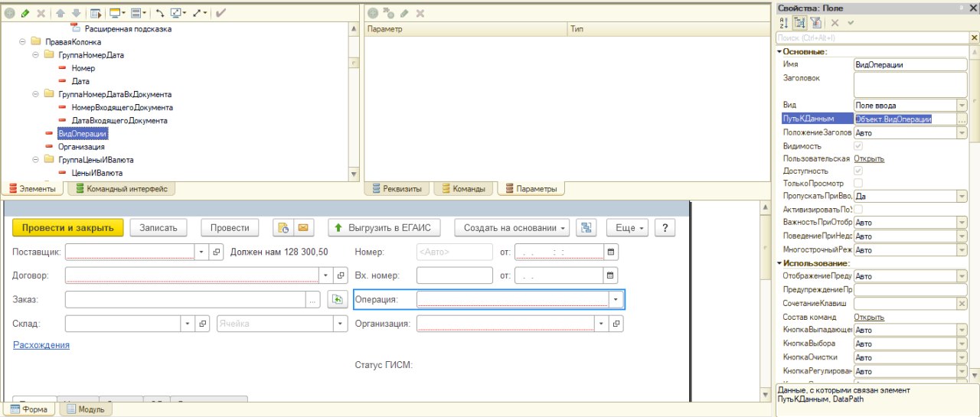Open the Расхождения link
This screenshot has width=980, height=417.
click(x=41, y=345)
